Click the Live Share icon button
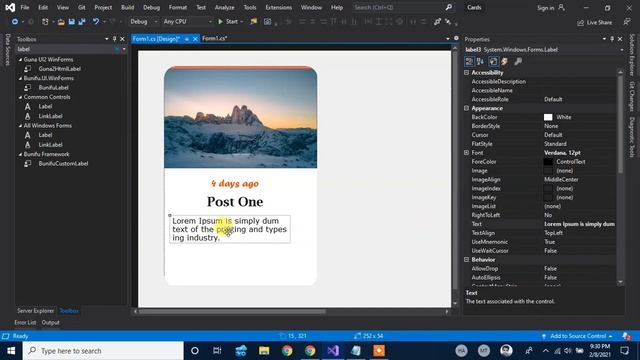This screenshot has width=640, height=360. pyautogui.click(x=595, y=23)
